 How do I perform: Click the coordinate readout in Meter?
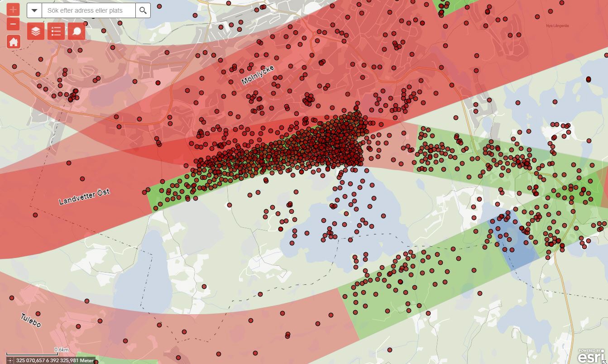tap(54, 360)
